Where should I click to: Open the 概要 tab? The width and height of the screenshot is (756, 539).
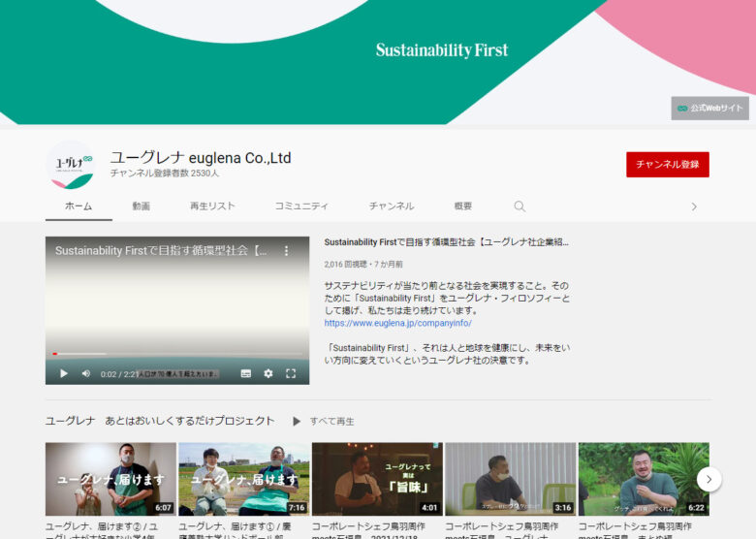point(463,206)
